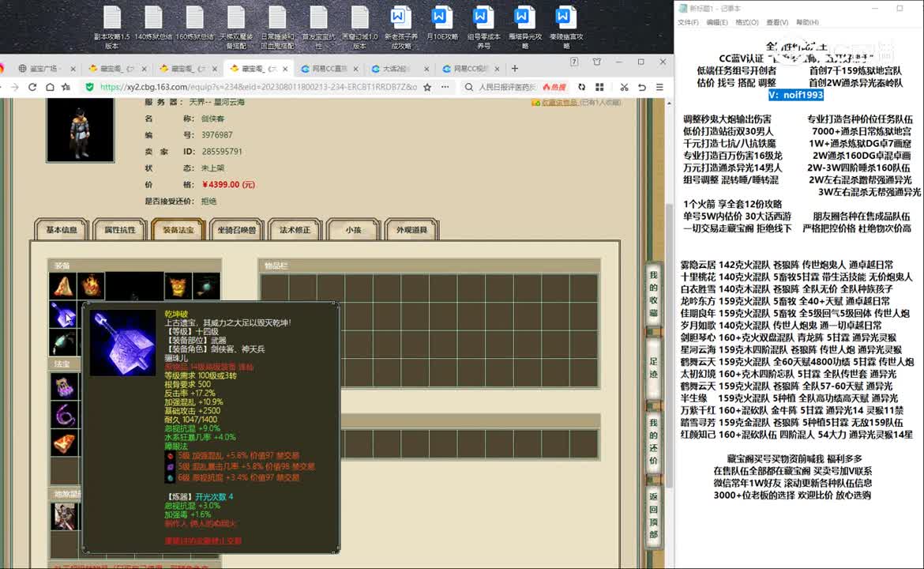924x569 pixels.
Task: Open Notepad 文件(F) menu
Action: (688, 22)
